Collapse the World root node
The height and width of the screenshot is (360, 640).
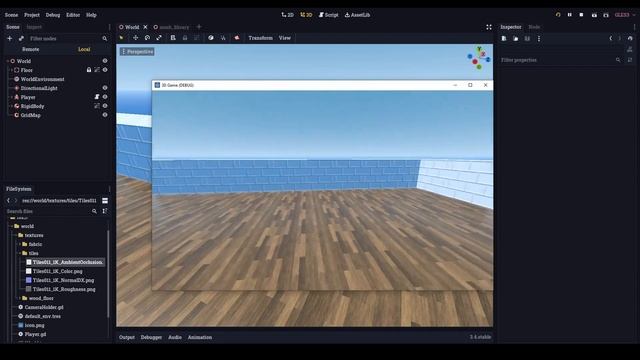7,61
